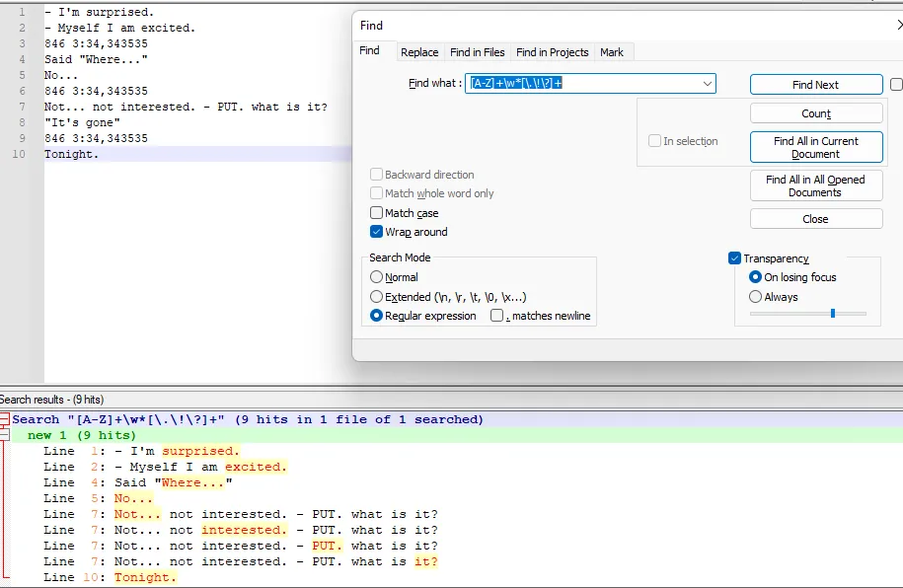Open the 'Line 10: Tonight.' search result
The height and width of the screenshot is (588, 903).
144,577
